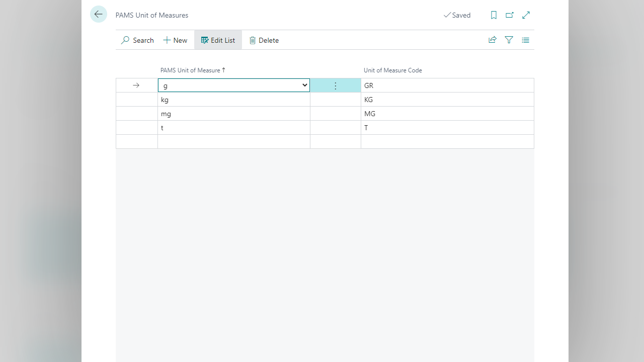
Task: Open the list view options icon
Action: (526, 40)
